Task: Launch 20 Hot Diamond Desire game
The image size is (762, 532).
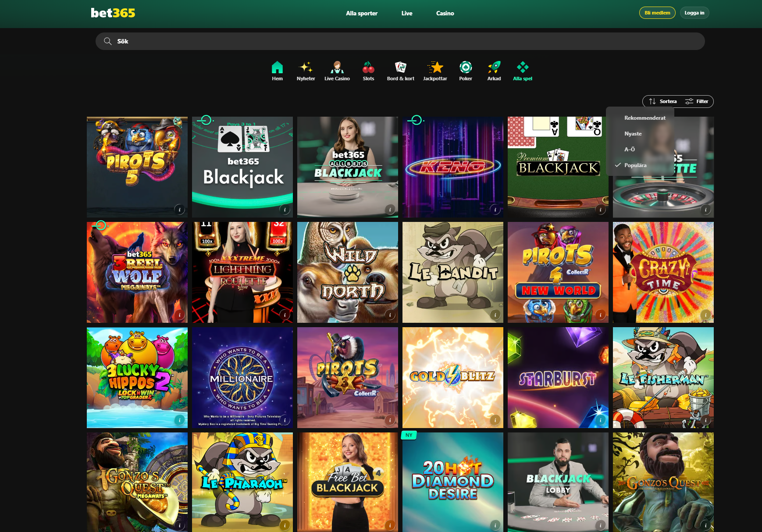Action: 453,482
